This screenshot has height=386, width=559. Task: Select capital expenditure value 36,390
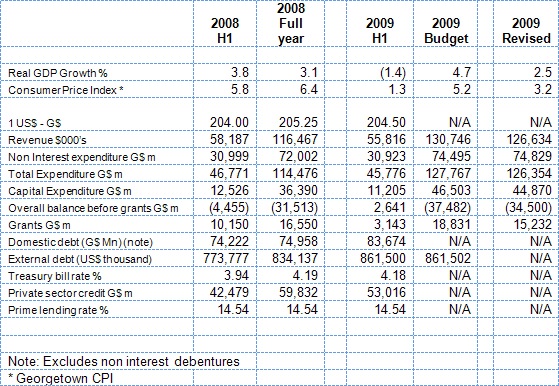[x=298, y=191]
